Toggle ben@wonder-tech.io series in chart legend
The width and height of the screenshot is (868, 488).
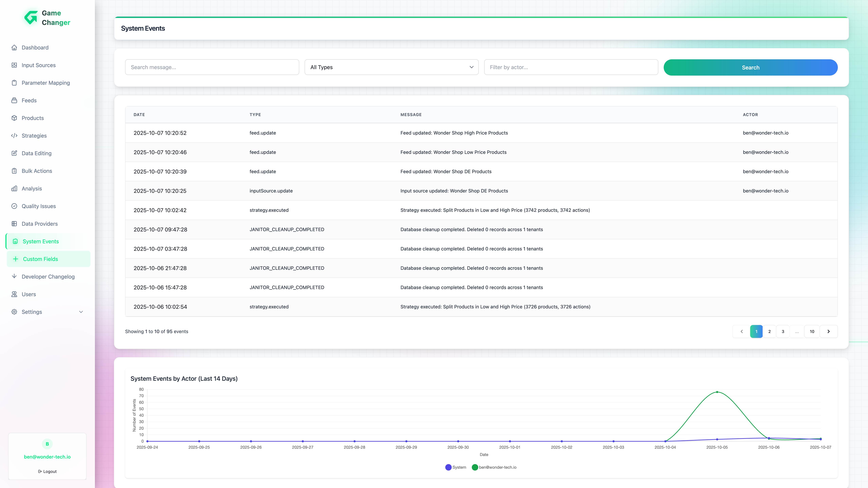point(494,467)
